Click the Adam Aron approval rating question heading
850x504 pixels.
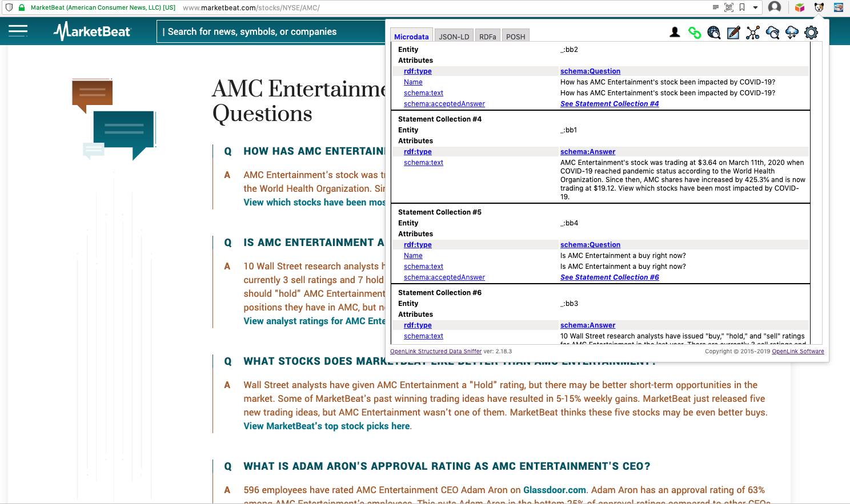point(447,466)
